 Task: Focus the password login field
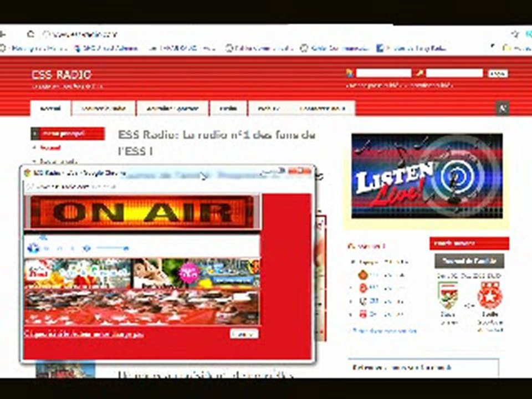454,73
